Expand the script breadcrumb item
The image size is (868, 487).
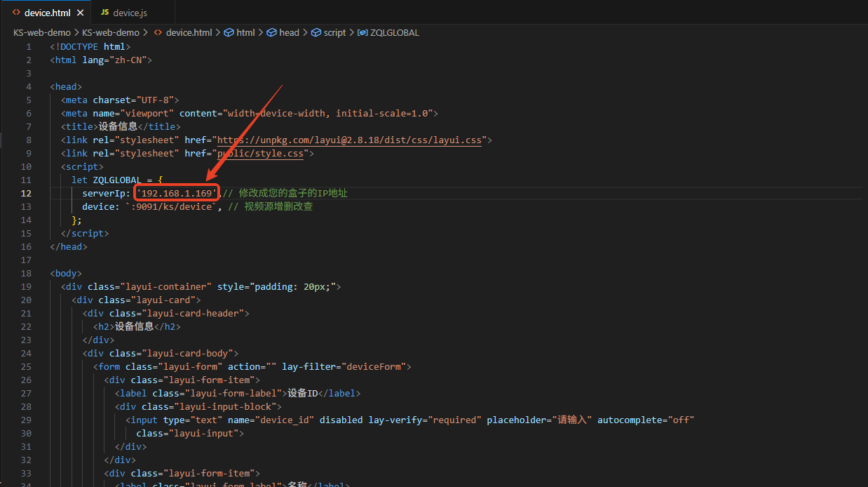coord(334,32)
